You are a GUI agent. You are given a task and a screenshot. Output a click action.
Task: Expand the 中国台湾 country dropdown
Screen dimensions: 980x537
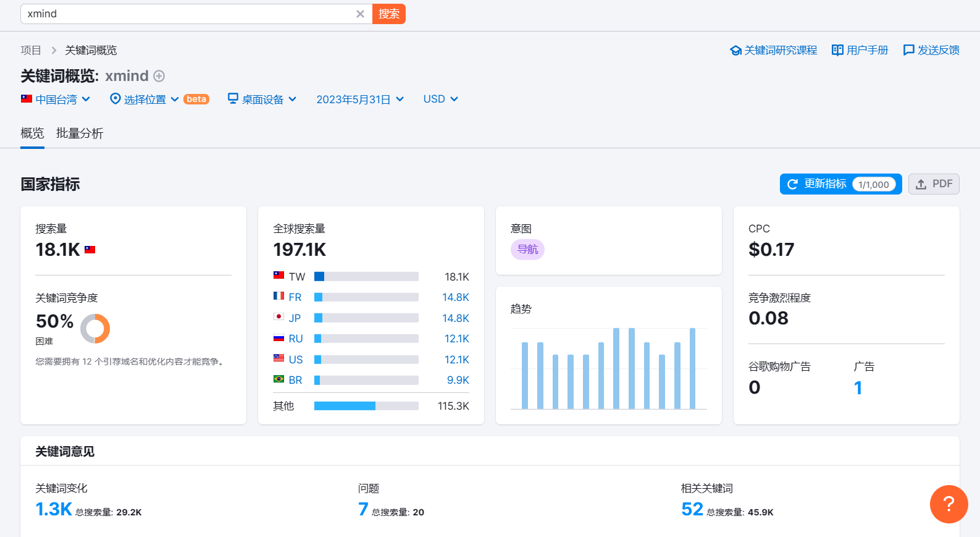(x=56, y=99)
